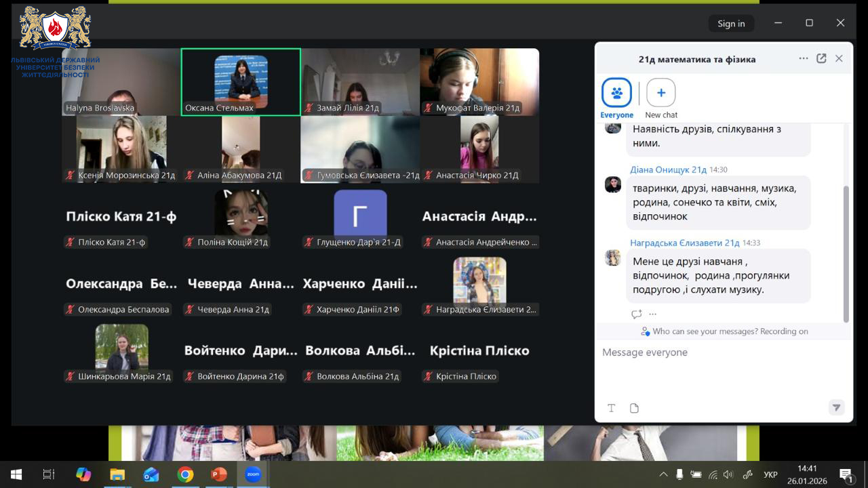Image resolution: width=868 pixels, height=488 pixels.
Task: Click the muted mic icon for Замай Лілія
Action: 309,108
